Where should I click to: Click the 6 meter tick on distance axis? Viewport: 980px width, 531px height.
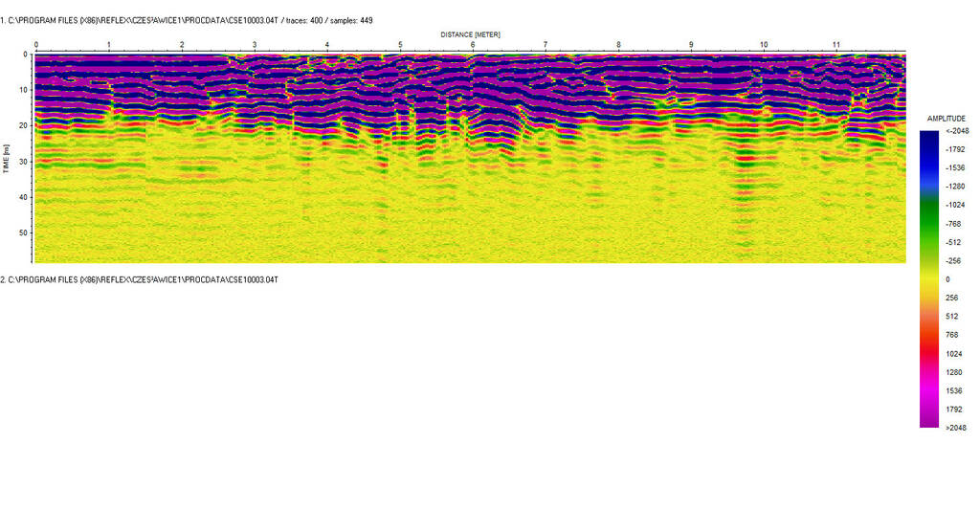coord(473,45)
